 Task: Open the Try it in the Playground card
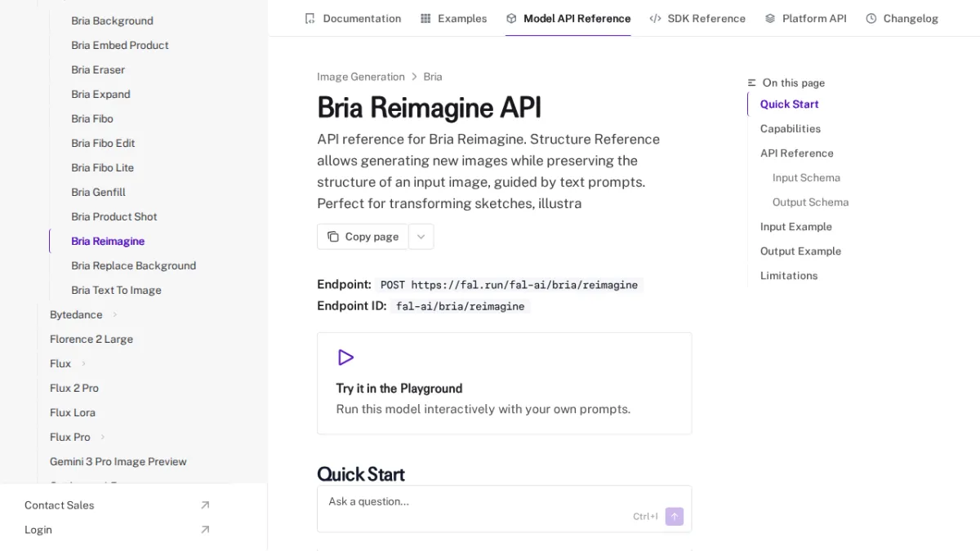tap(504, 383)
